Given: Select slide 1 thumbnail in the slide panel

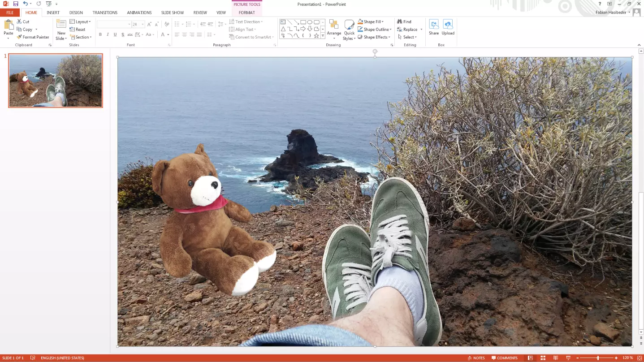Looking at the screenshot, I should point(56,81).
